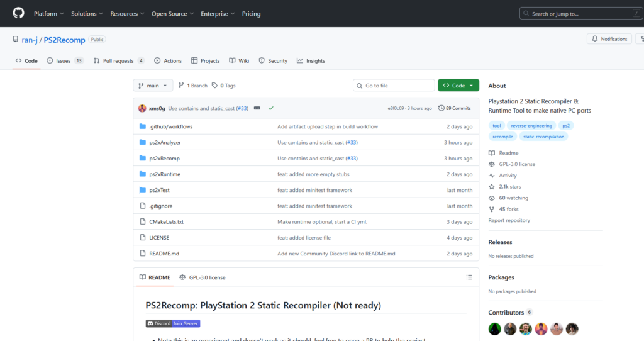Click the repository icon beside ran-j
The height and width of the screenshot is (341, 644).
[15, 39]
